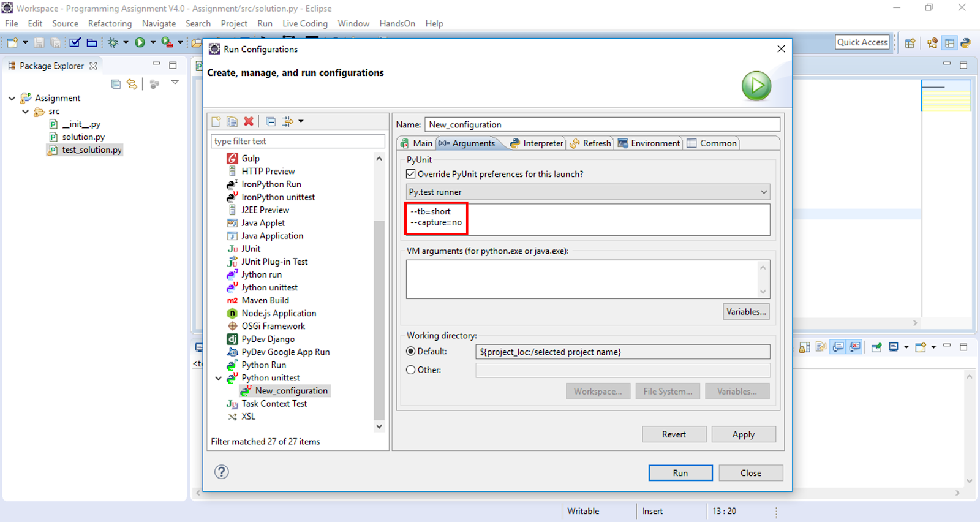Click the Open Perspective icon

coord(910,43)
